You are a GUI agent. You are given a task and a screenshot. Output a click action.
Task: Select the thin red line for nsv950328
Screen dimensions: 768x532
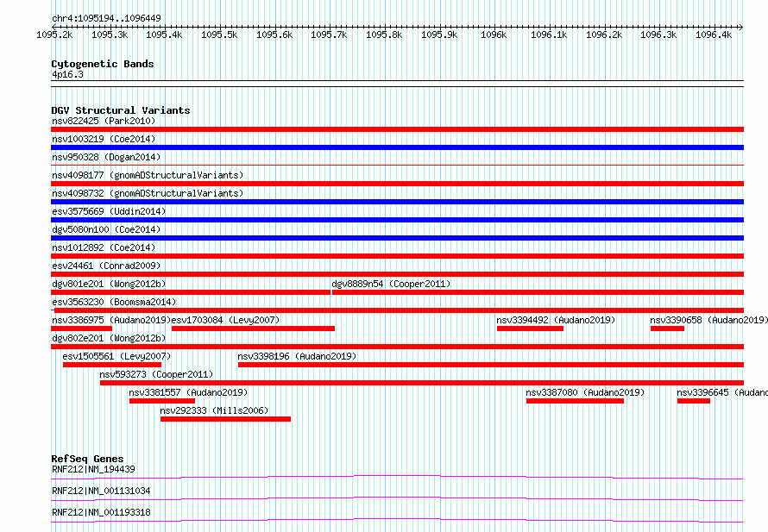[397, 166]
